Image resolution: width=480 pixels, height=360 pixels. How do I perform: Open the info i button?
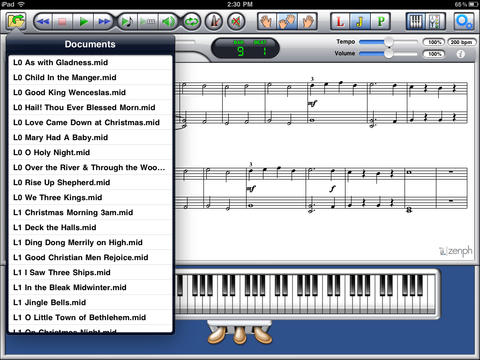coord(461,54)
